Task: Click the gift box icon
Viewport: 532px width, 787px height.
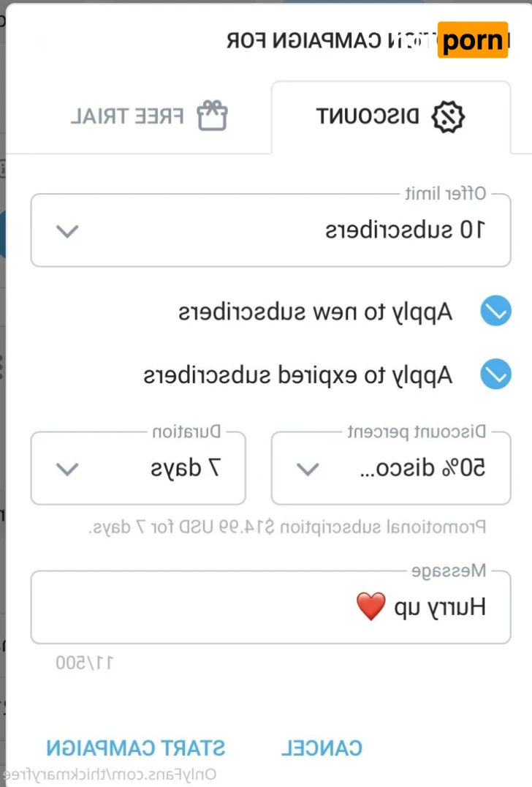Action: point(213,116)
